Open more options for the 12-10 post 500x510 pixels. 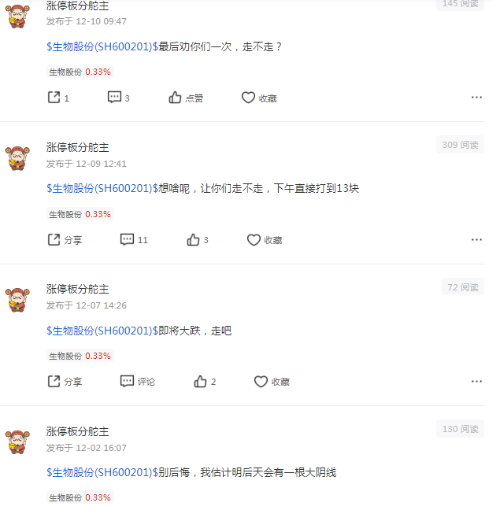pos(477,97)
